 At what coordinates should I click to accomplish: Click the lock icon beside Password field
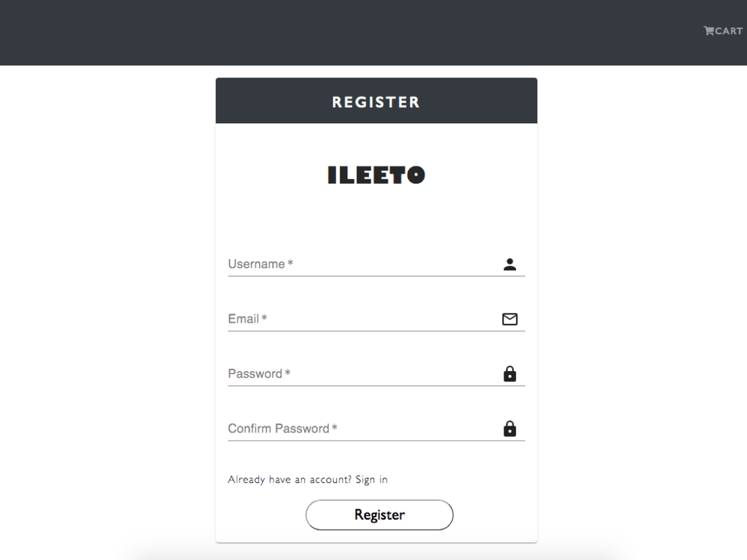pyautogui.click(x=510, y=373)
